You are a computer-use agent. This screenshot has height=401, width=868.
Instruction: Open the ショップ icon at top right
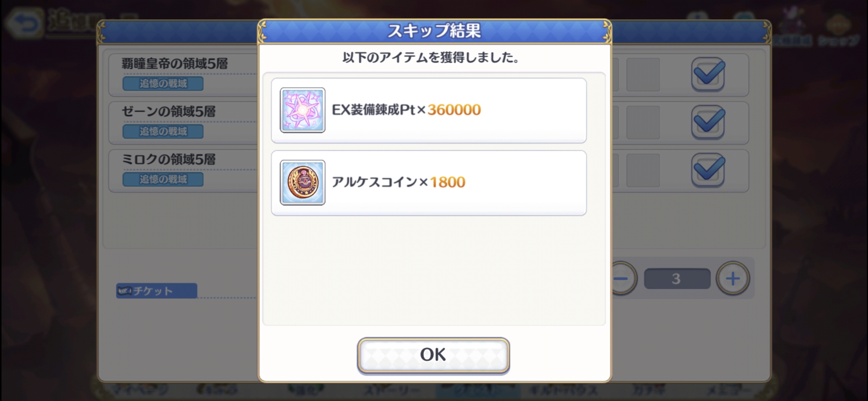839,32
